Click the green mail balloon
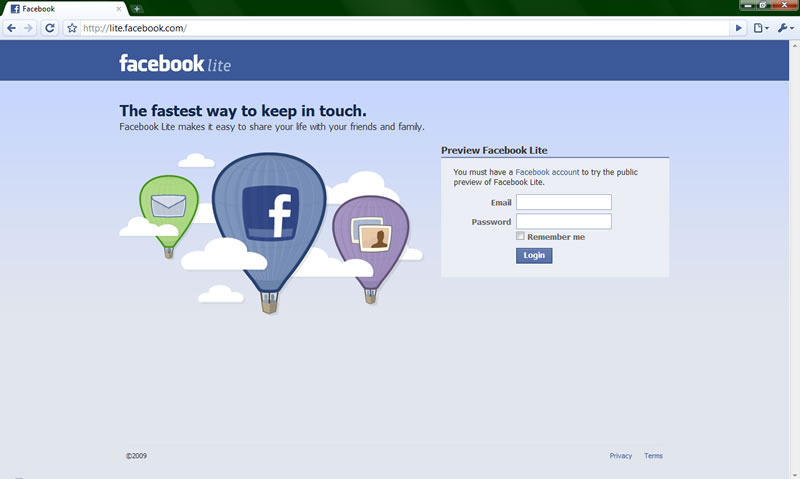The image size is (800, 479). (169, 215)
